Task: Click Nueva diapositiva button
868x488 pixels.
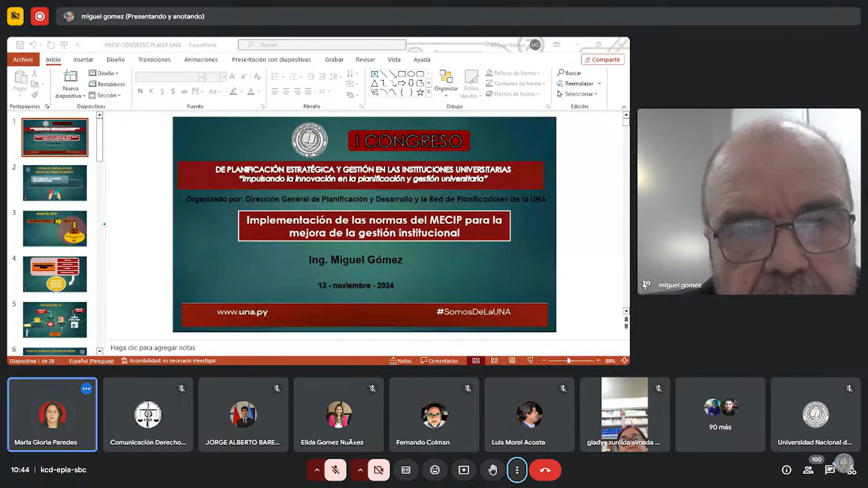Action: coord(70,84)
